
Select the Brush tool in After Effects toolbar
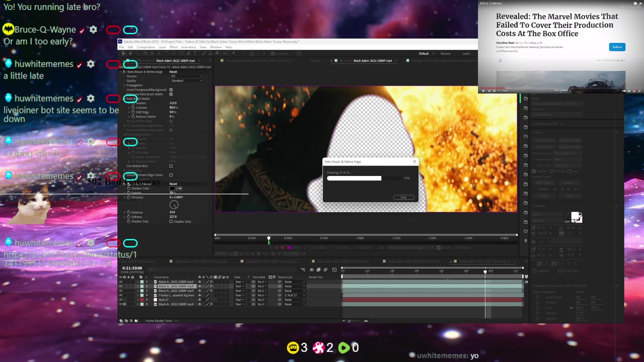click(x=203, y=53)
